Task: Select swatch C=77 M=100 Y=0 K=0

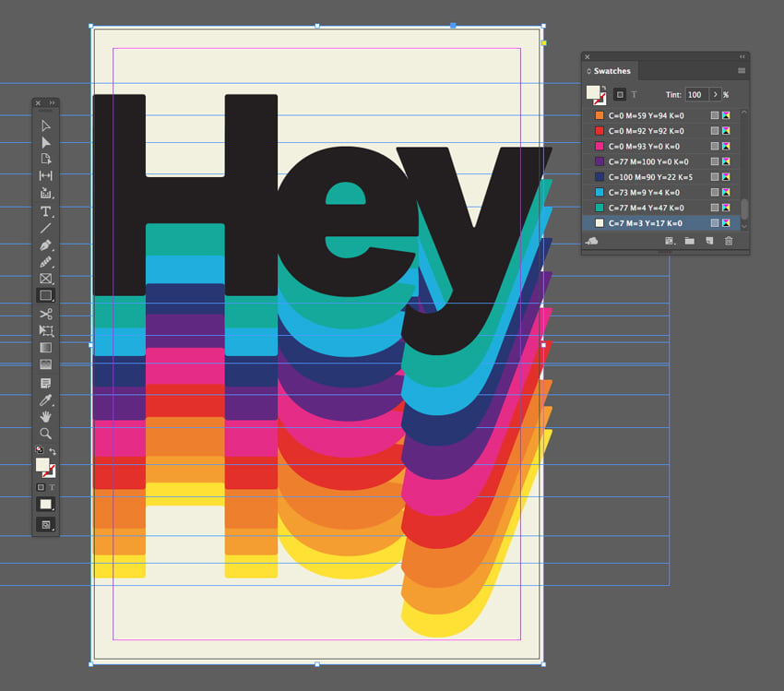Action: tap(661, 161)
